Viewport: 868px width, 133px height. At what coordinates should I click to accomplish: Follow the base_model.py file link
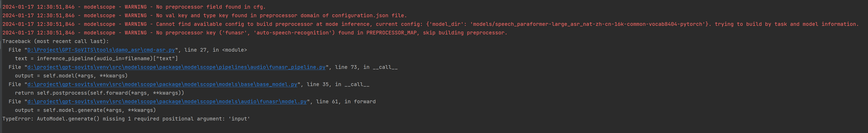[162, 84]
